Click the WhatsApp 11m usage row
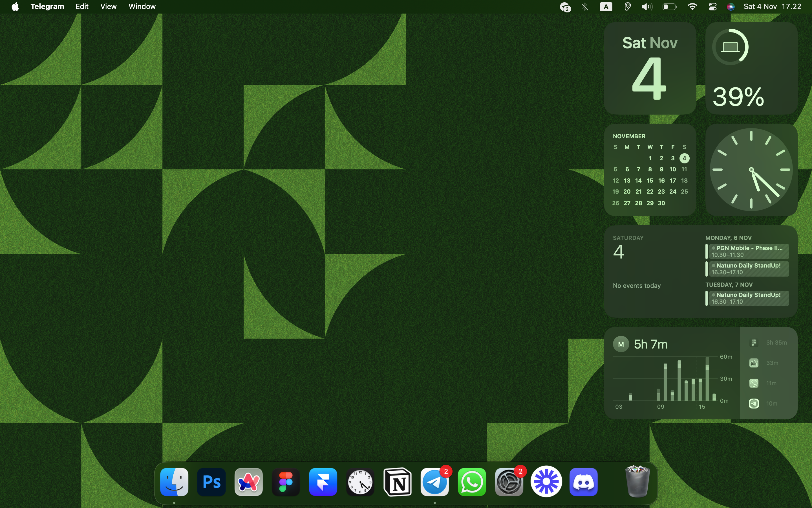The width and height of the screenshot is (812, 508). 763,383
